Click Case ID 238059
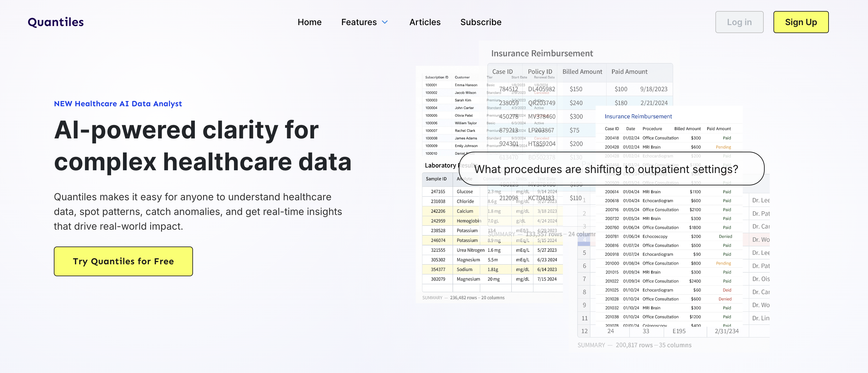The height and width of the screenshot is (373, 868). tap(509, 103)
